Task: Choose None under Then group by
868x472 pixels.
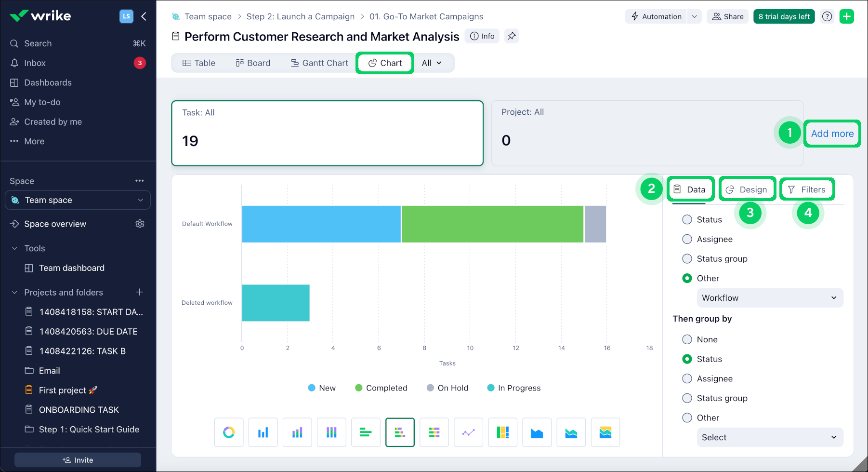Action: (687, 339)
